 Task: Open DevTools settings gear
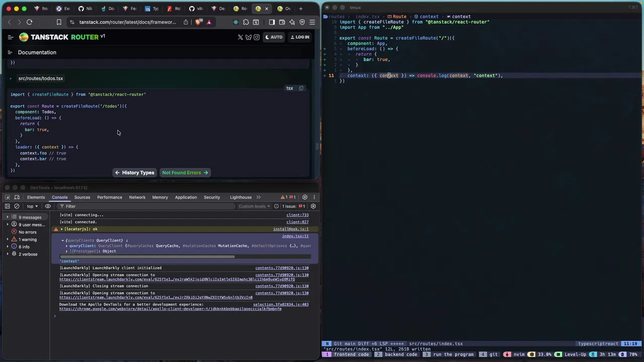click(304, 197)
